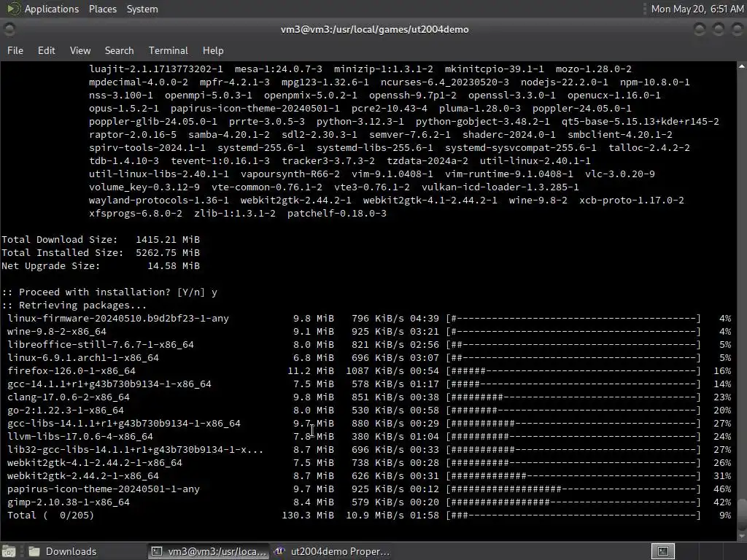The width and height of the screenshot is (747, 560).
Task: Maximize the terminal window
Action: pos(719,29)
